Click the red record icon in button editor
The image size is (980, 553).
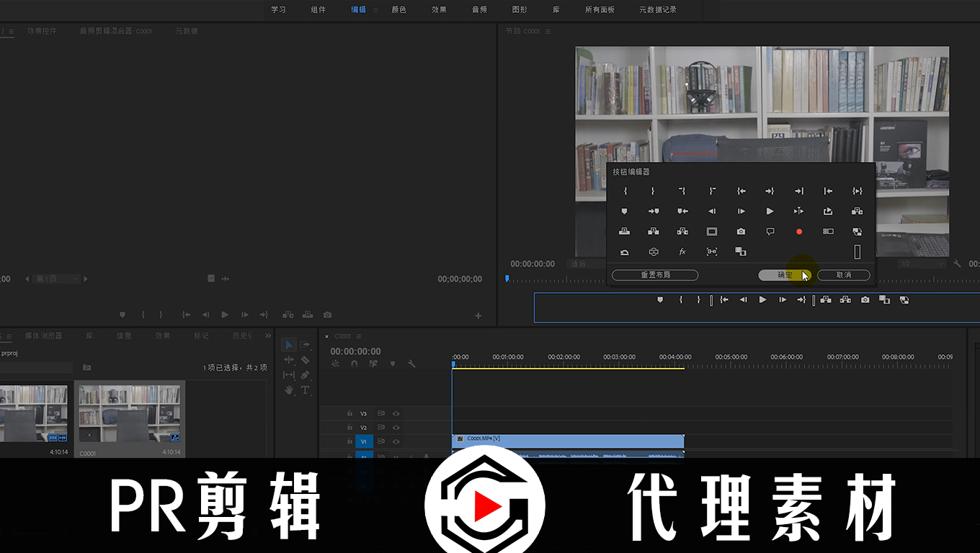pyautogui.click(x=798, y=232)
